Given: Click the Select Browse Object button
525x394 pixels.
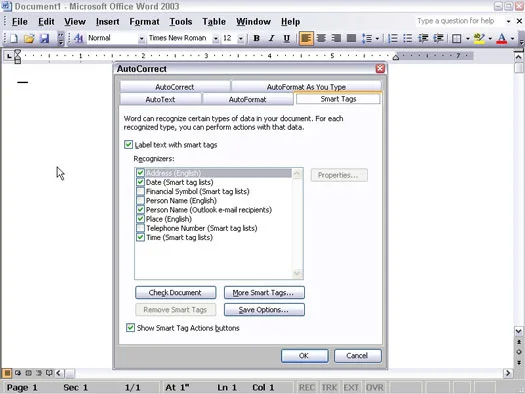Looking at the screenshot, I should [x=519, y=352].
